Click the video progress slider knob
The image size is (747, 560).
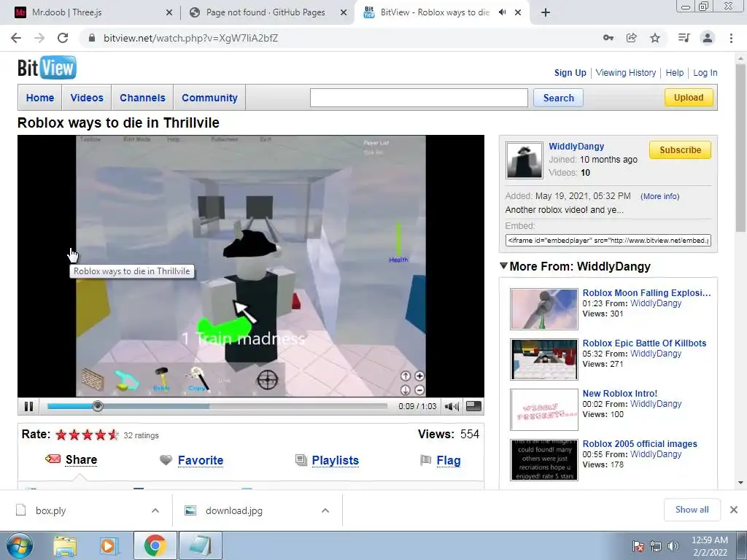97,406
